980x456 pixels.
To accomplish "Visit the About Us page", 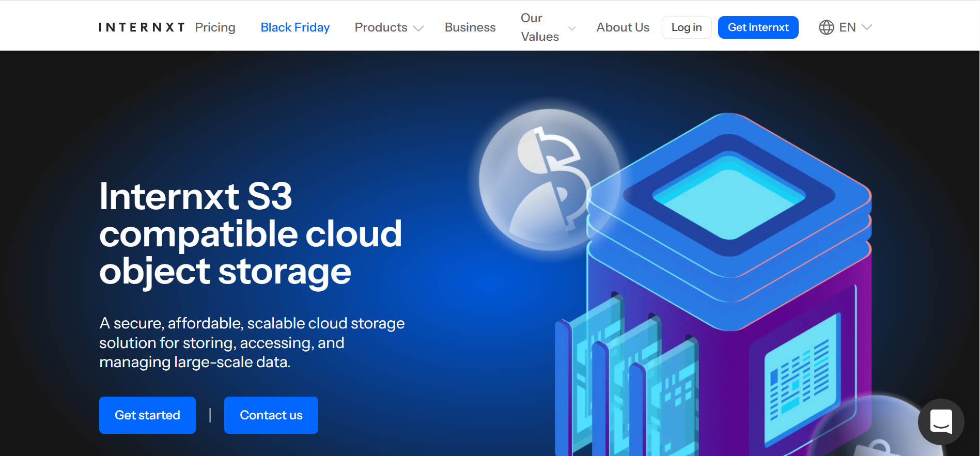I will tap(623, 27).
